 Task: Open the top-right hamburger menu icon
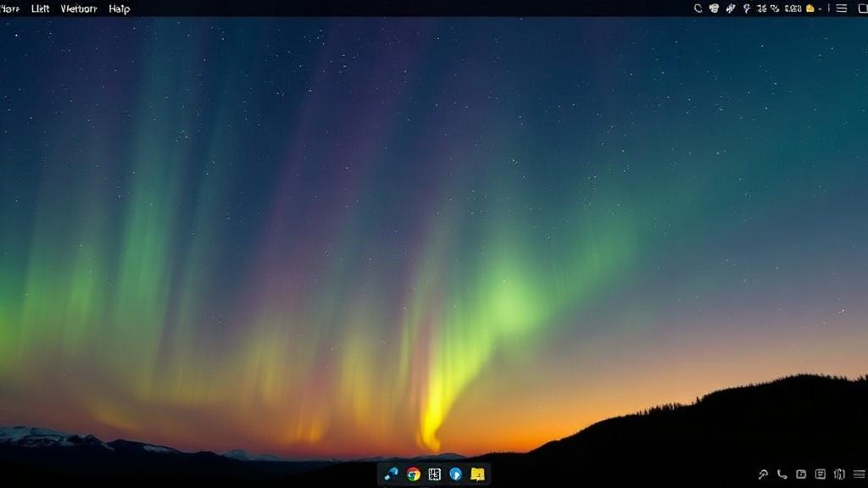point(842,8)
